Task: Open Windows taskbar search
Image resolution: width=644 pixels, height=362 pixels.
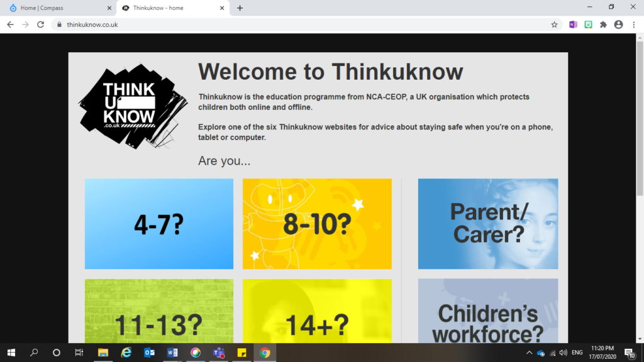Action: 34,353
